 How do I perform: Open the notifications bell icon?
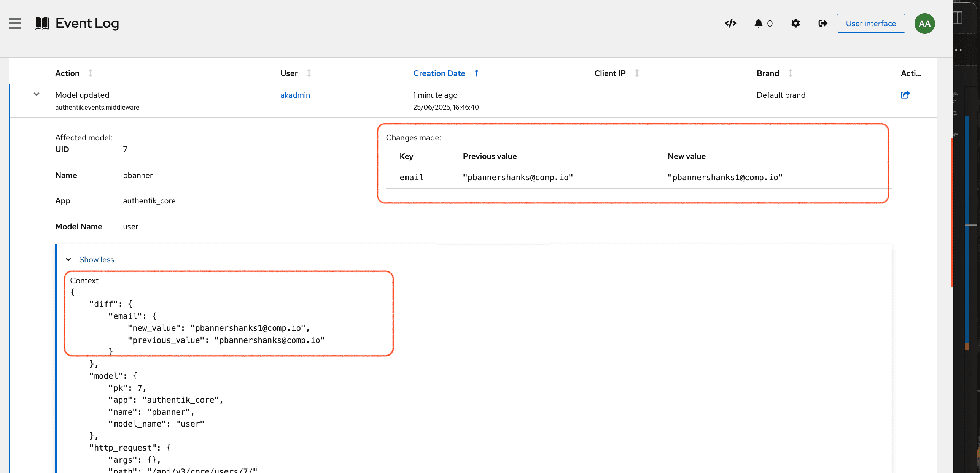(x=759, y=24)
